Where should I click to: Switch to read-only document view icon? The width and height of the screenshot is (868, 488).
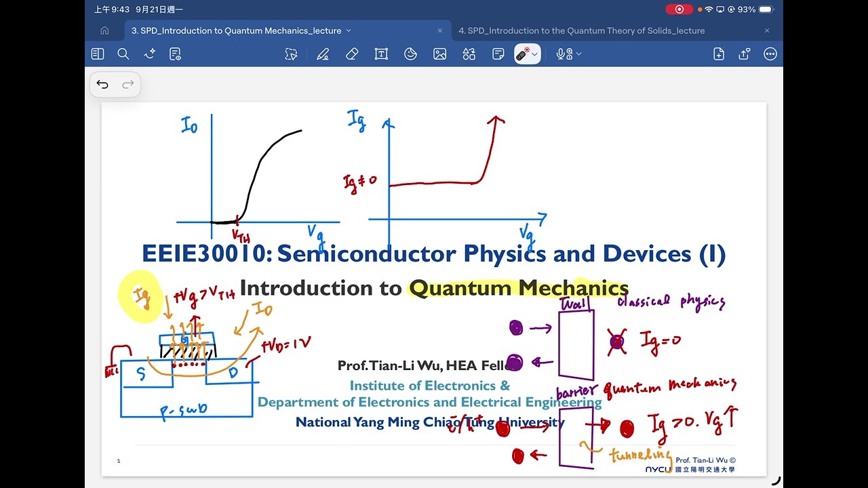tap(175, 54)
